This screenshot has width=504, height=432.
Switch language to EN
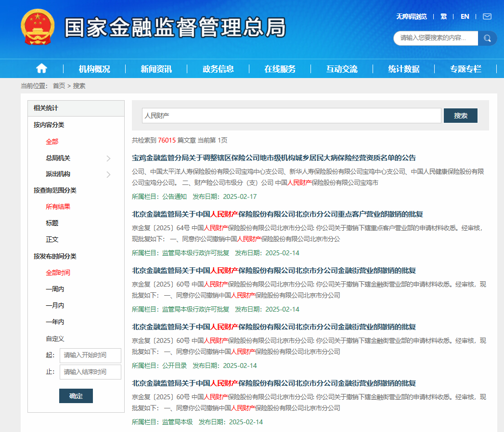(465, 16)
